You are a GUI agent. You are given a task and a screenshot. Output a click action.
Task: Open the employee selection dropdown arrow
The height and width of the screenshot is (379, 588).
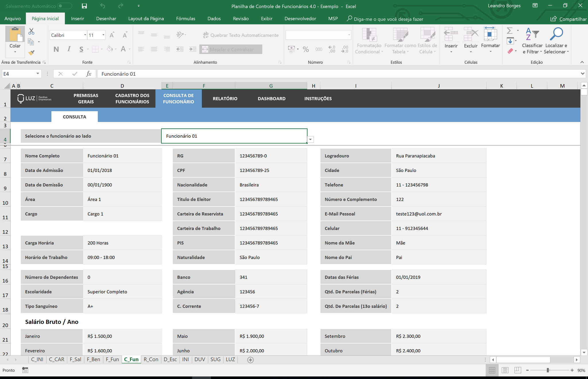(x=310, y=140)
